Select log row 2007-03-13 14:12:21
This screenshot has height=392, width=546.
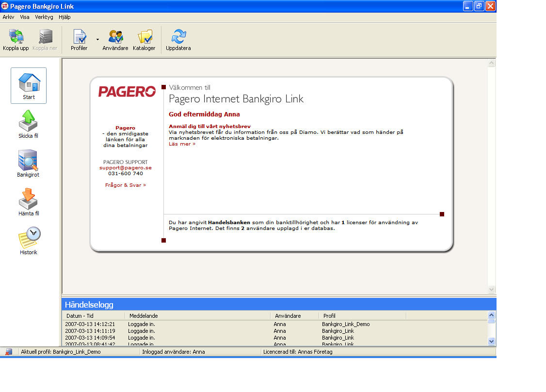275,324
